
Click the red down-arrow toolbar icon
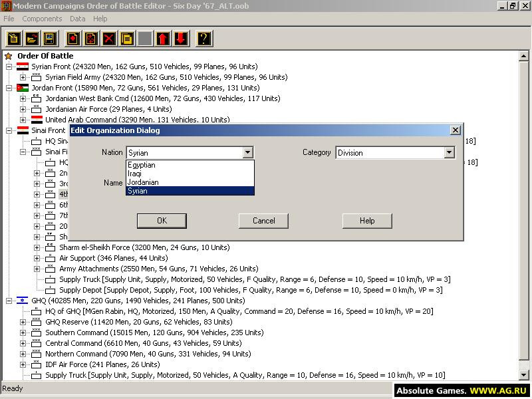[181, 39]
